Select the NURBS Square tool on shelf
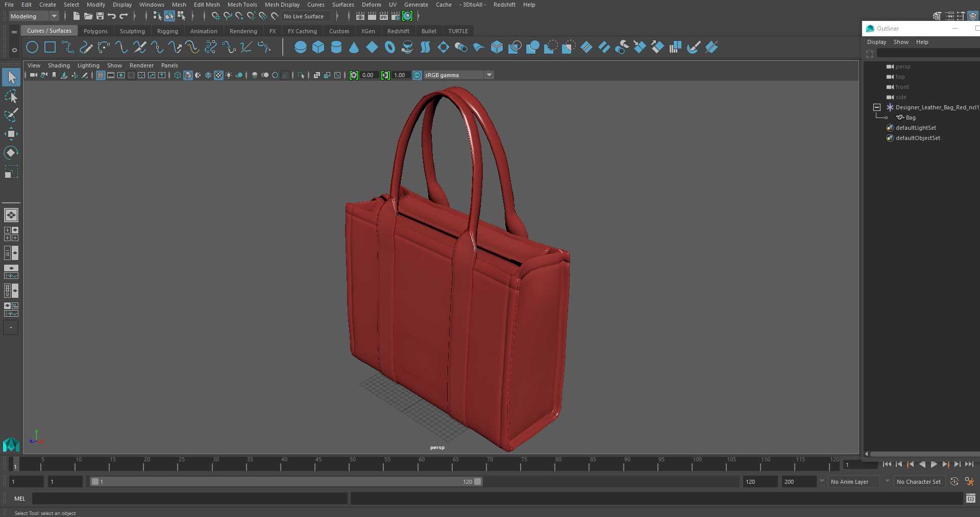980x517 pixels. [x=50, y=48]
